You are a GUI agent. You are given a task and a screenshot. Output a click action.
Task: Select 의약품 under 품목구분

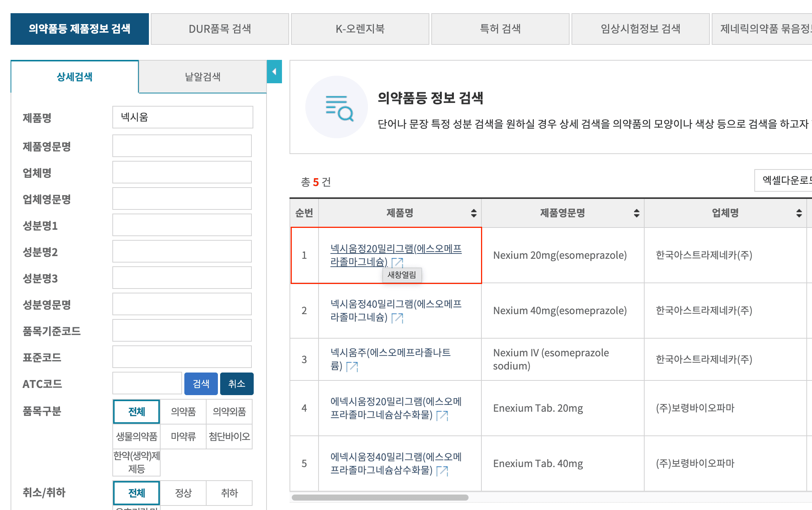click(x=183, y=412)
